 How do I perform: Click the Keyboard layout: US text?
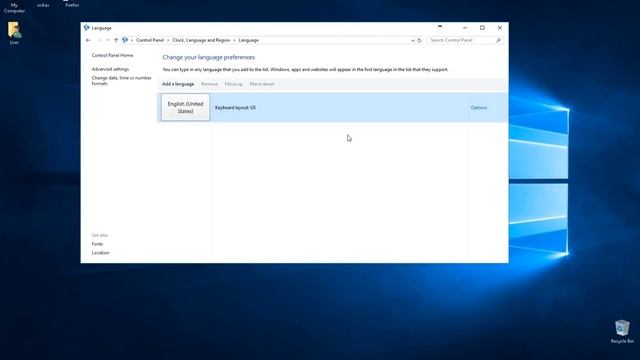click(x=235, y=108)
